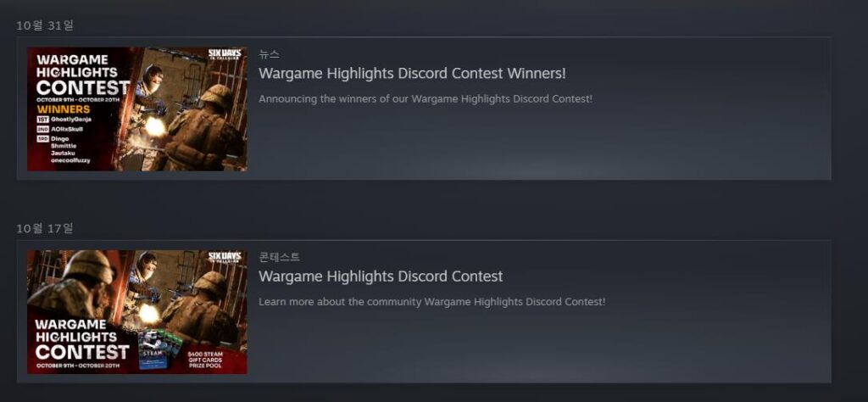Click empty area of October 31 news card
868x402 pixels.
(554, 144)
